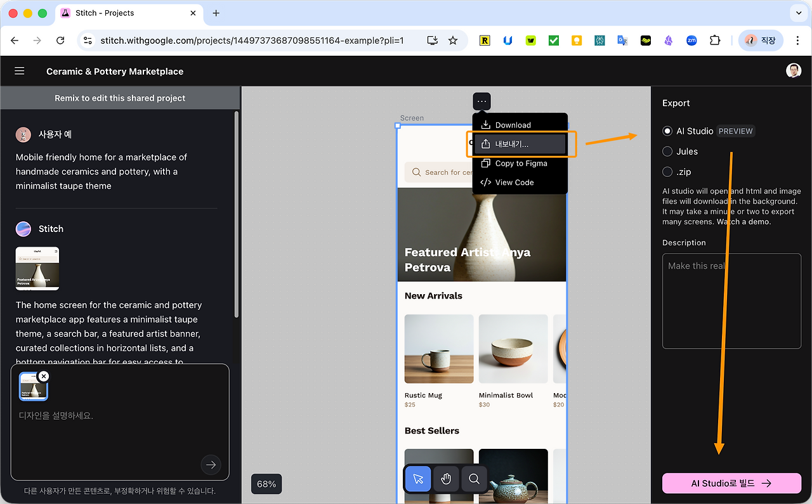812x504 pixels.
Task: Click the Minimalist Bowl product name
Action: 506,395
